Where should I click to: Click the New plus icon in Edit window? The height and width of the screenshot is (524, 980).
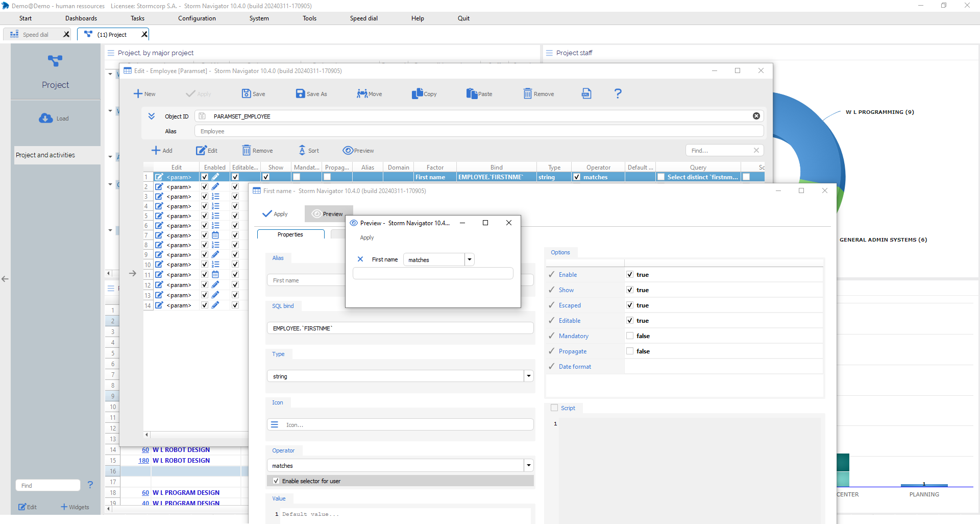click(138, 93)
